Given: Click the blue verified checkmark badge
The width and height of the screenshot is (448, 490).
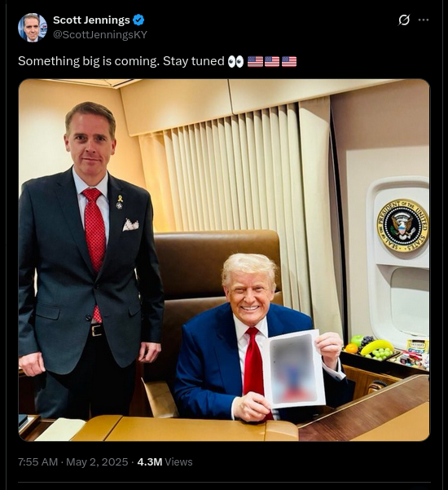Looking at the screenshot, I should (x=138, y=20).
